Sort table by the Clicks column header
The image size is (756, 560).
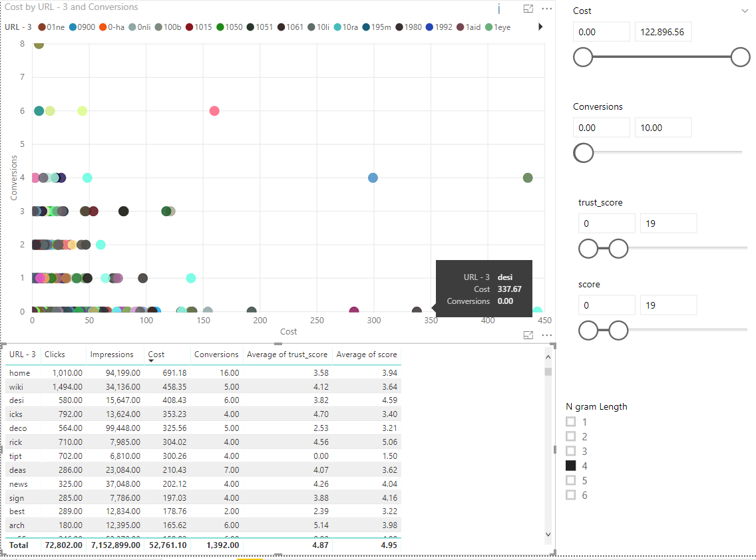pos(55,354)
